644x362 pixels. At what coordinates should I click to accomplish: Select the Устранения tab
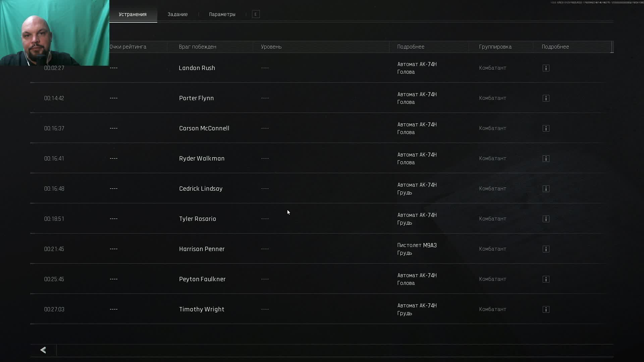point(132,14)
